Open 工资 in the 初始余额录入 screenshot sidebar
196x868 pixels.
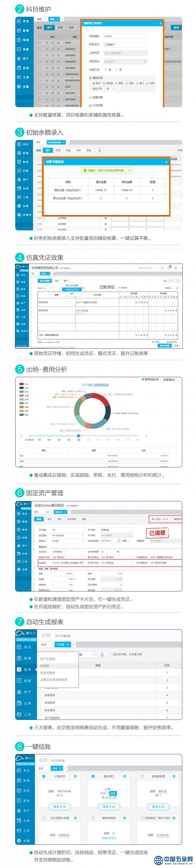pyautogui.click(x=23, y=197)
